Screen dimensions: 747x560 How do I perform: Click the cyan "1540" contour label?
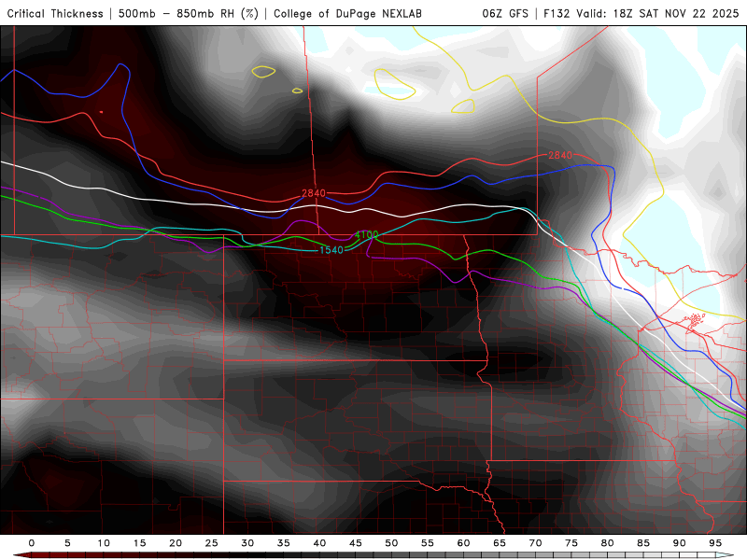pos(331,250)
